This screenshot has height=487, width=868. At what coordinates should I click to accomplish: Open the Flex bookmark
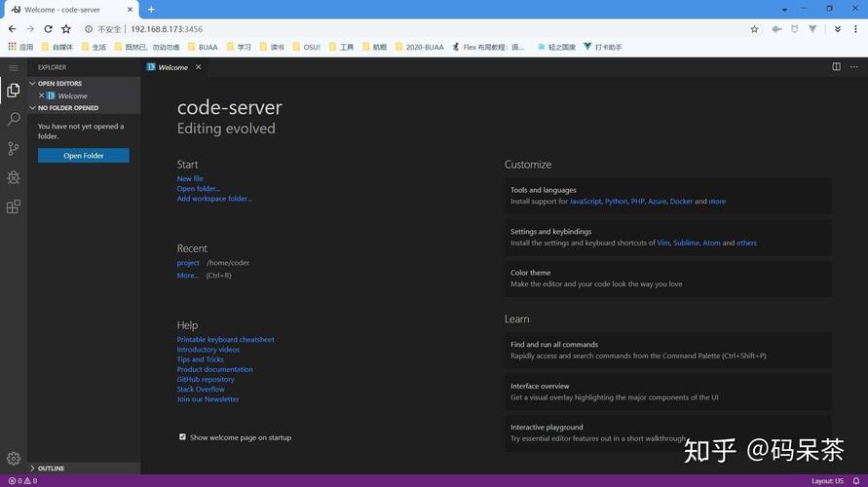(488, 47)
